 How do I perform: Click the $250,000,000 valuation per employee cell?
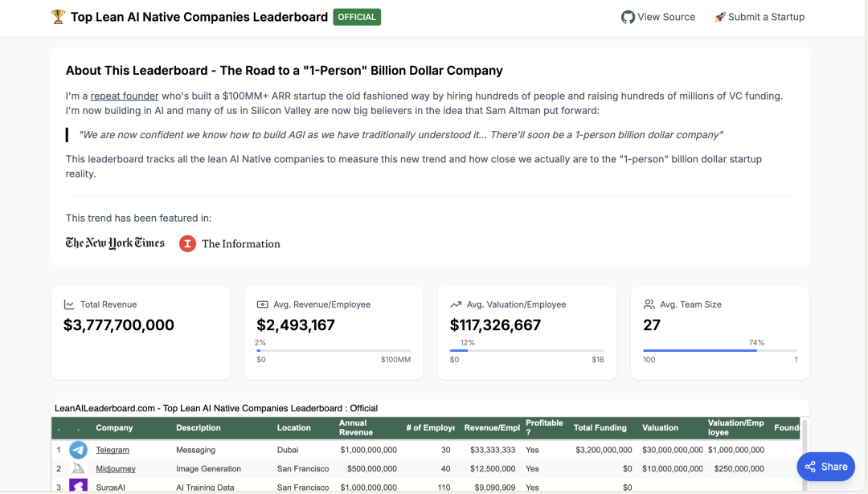point(739,468)
